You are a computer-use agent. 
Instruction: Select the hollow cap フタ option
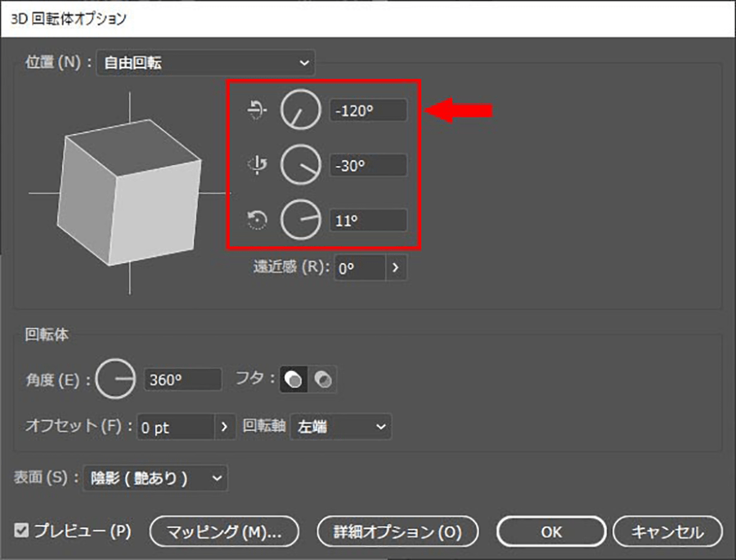322,379
